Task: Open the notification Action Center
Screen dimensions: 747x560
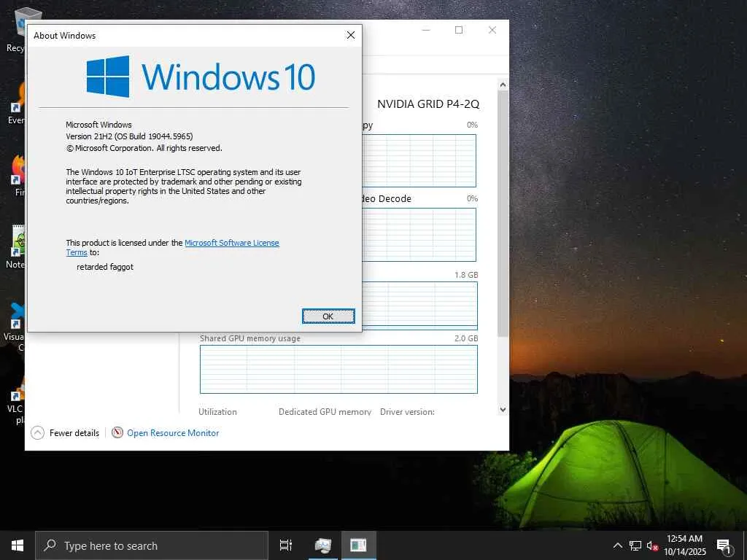Action: click(x=724, y=545)
